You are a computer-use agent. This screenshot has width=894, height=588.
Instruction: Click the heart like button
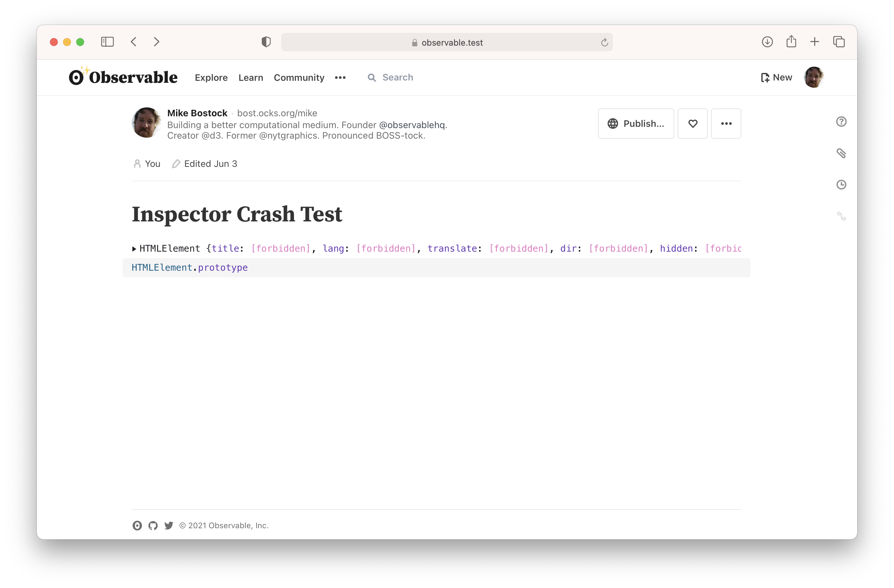point(692,124)
